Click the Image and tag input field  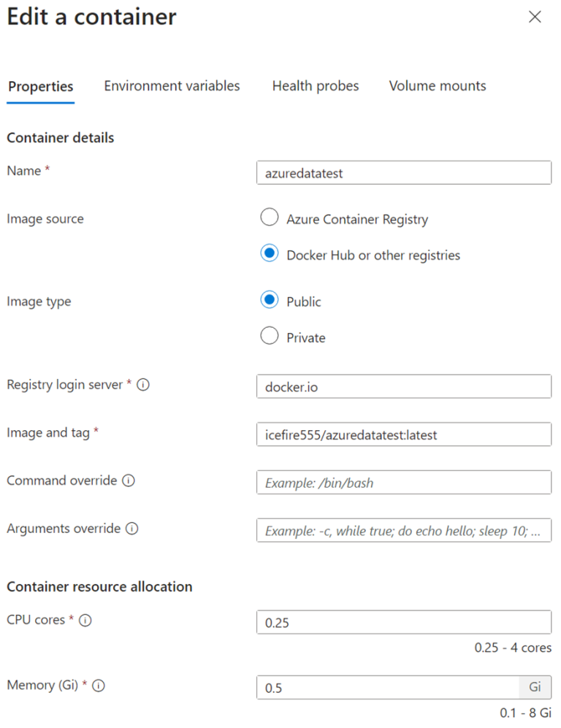(x=404, y=434)
